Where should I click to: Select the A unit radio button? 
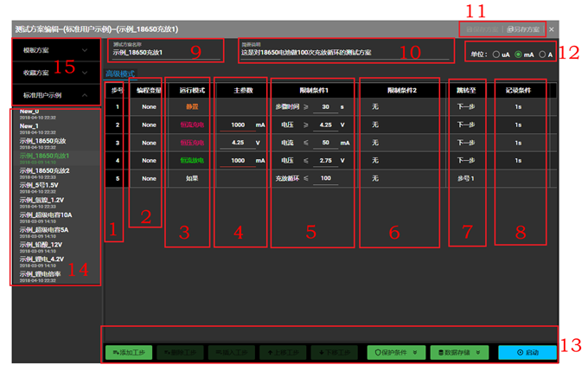[x=542, y=54]
